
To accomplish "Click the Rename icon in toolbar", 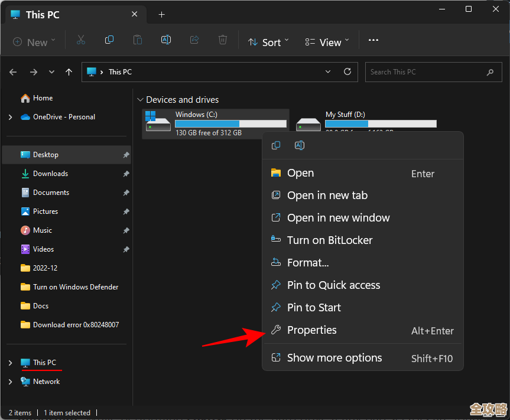I will click(166, 41).
